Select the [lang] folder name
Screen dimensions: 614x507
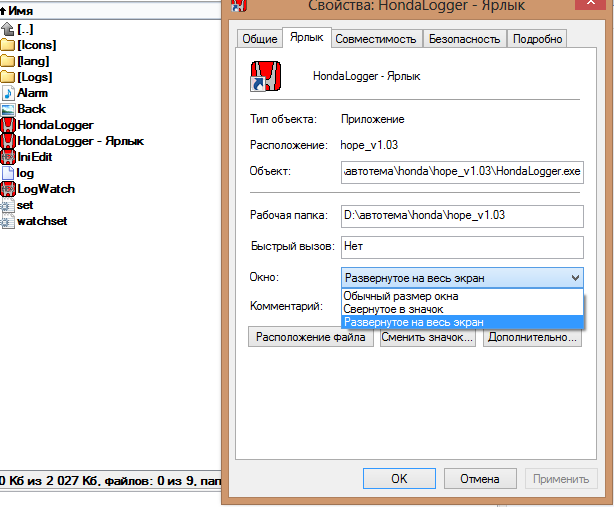(33, 61)
